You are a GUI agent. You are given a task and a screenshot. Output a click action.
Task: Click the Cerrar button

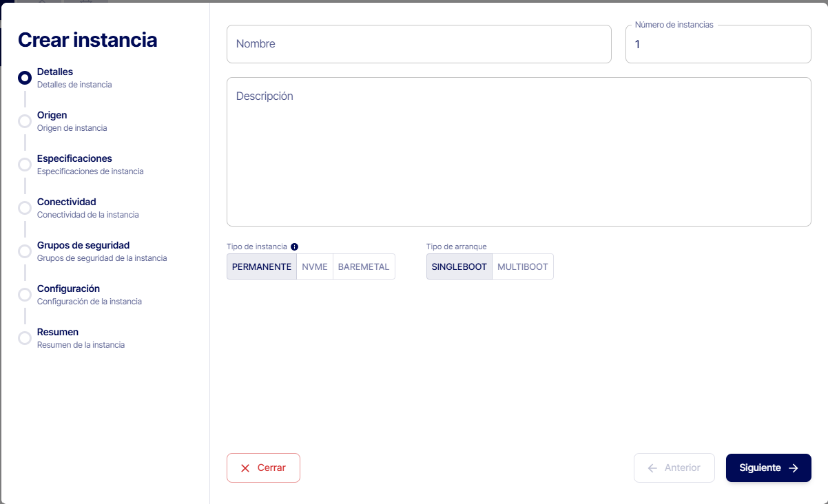pyautogui.click(x=263, y=468)
